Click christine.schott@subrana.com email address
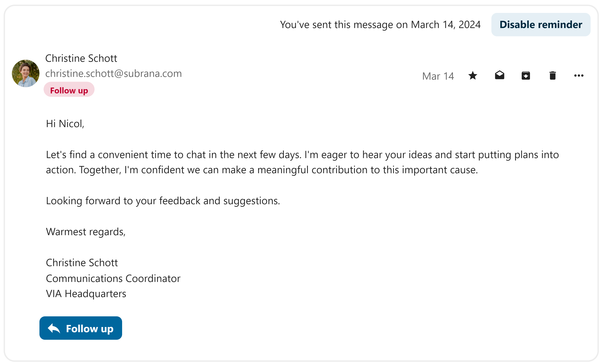 coord(114,73)
